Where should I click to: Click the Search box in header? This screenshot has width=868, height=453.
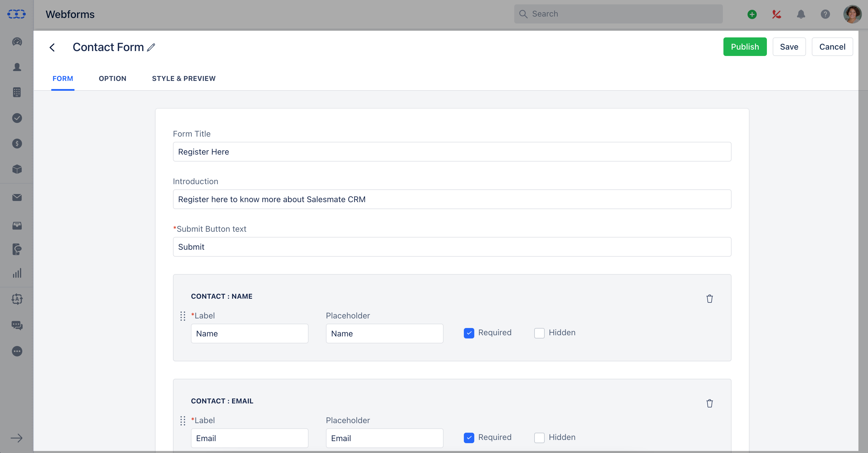click(x=618, y=14)
